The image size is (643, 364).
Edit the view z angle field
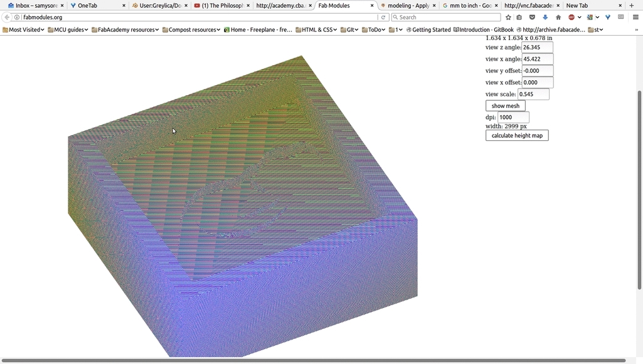pos(537,48)
